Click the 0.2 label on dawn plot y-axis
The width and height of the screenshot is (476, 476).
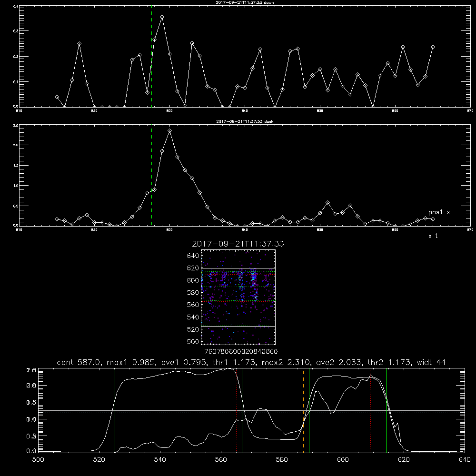(16, 57)
